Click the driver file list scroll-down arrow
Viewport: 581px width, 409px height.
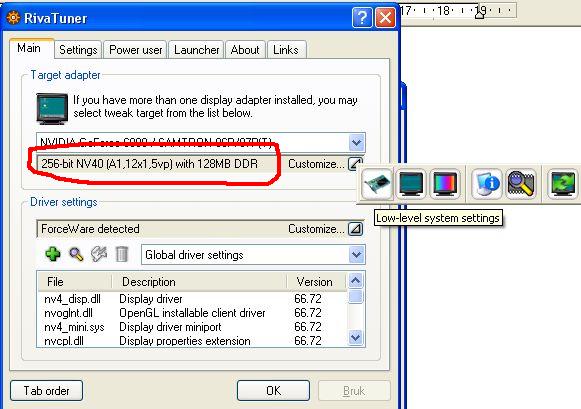point(356,337)
